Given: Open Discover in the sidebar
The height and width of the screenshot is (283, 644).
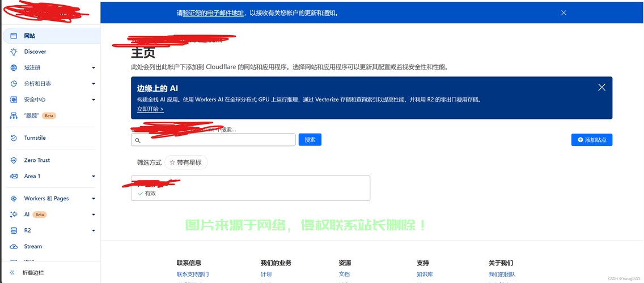Looking at the screenshot, I should pos(52,52).
